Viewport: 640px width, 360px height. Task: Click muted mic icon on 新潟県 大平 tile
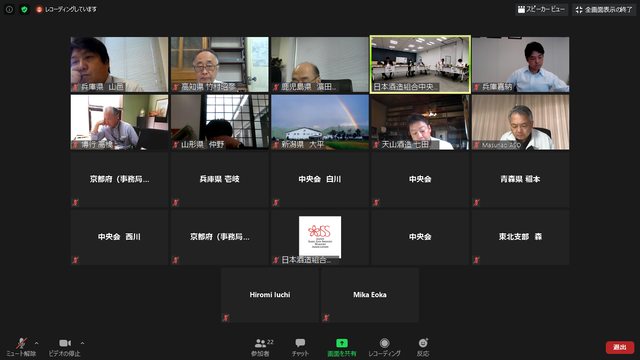(x=276, y=145)
